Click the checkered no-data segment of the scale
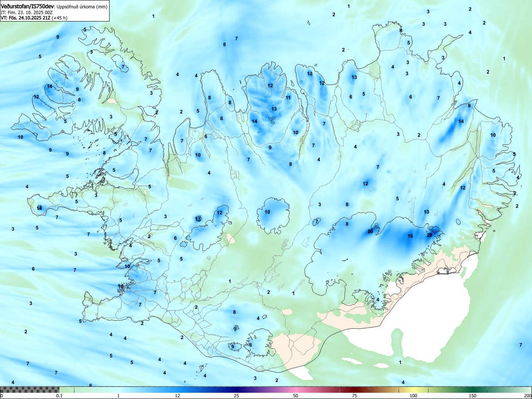The height and width of the screenshot is (399, 532). [x=30, y=389]
